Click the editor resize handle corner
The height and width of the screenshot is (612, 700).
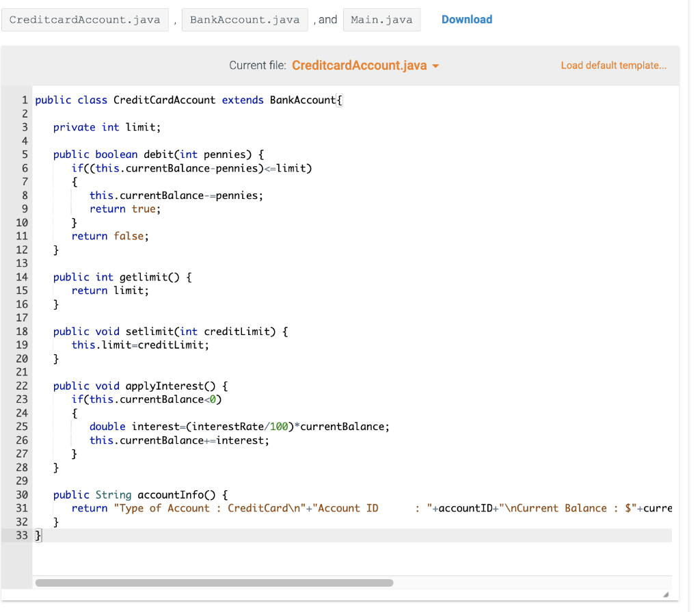pyautogui.click(x=667, y=594)
